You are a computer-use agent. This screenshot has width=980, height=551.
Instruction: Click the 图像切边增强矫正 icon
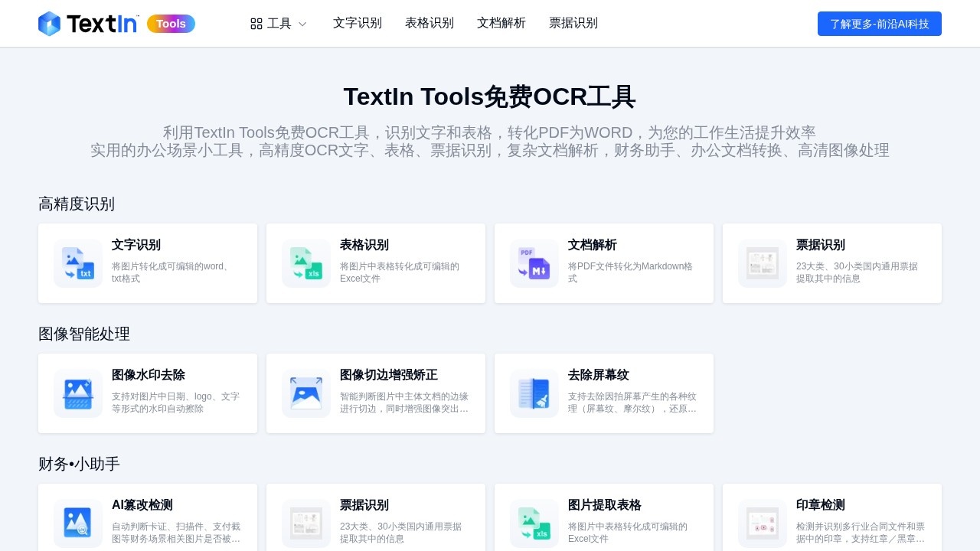click(x=306, y=393)
